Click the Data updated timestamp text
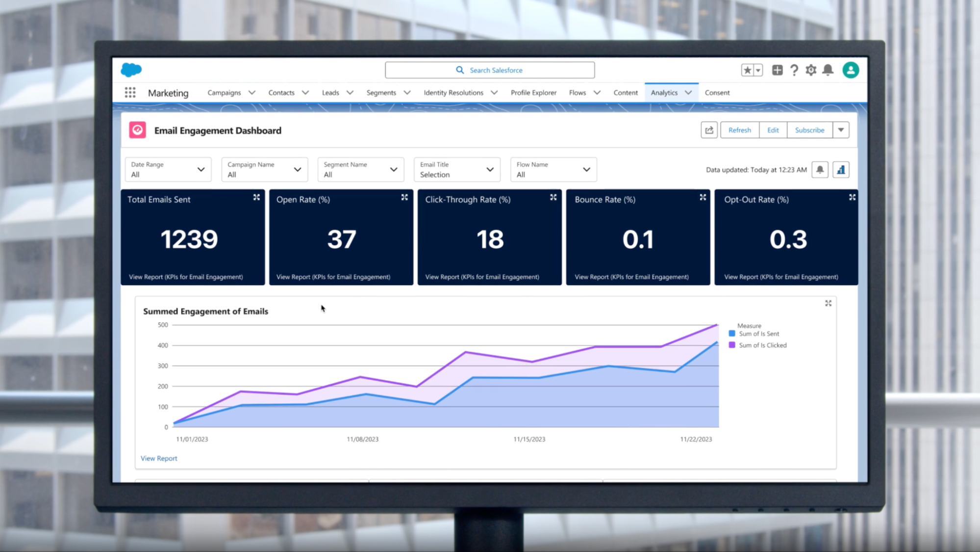The height and width of the screenshot is (552, 980). click(x=756, y=170)
